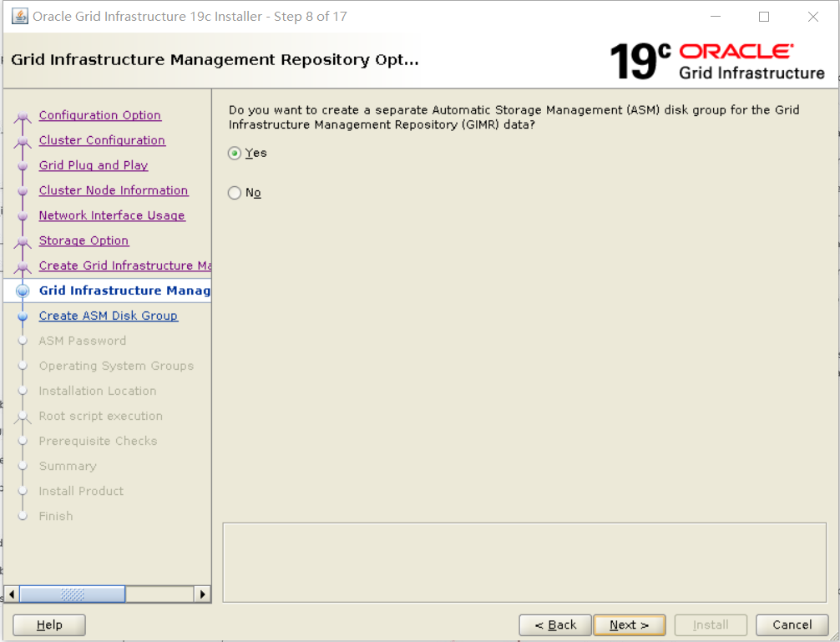Click the Install Product step text
This screenshot has width=840, height=642.
click(81, 491)
